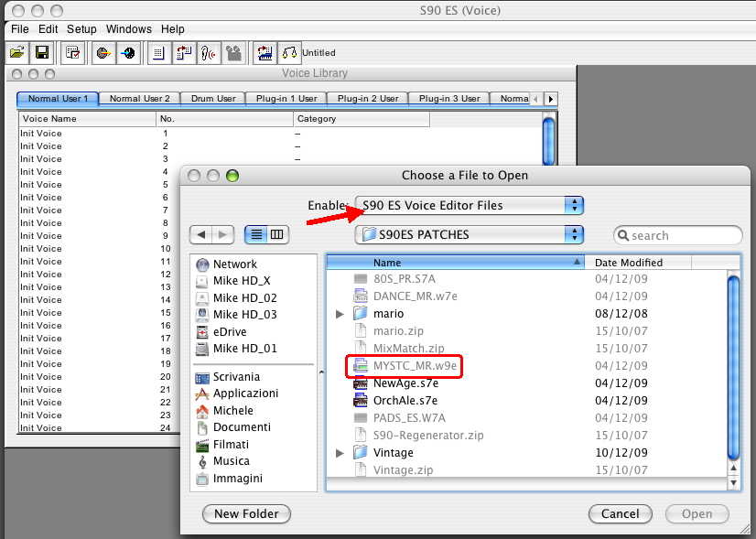Click the receive data toolbar icon
The width and height of the screenshot is (756, 539).
pos(128,52)
